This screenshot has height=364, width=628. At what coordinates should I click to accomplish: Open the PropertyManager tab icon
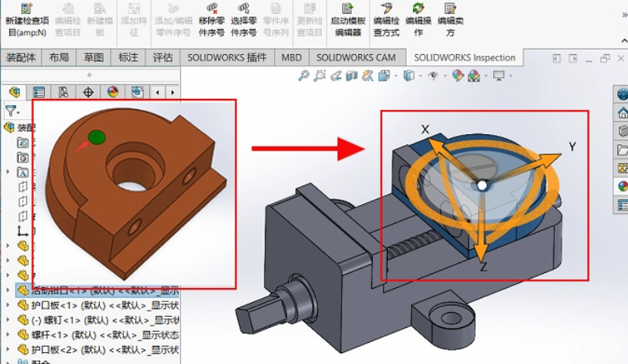(x=38, y=93)
